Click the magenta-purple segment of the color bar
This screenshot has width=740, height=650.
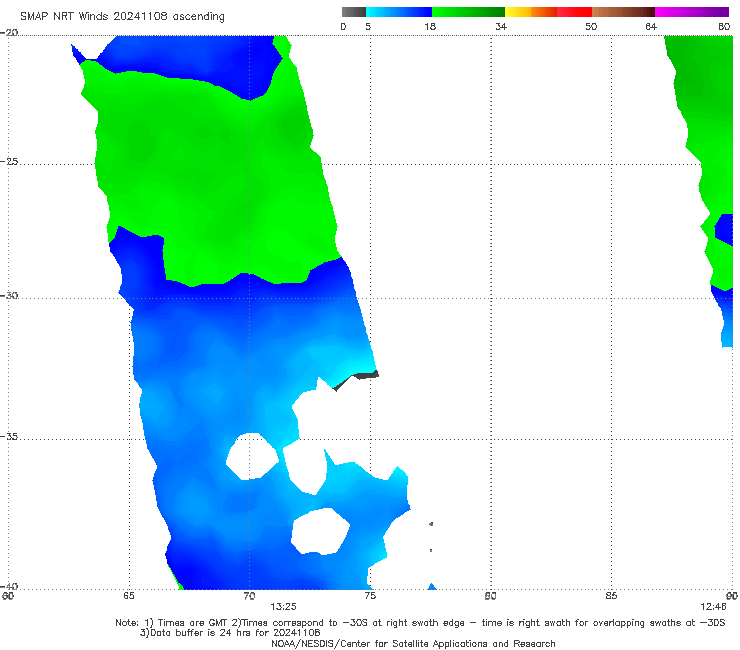pyautogui.click(x=692, y=12)
